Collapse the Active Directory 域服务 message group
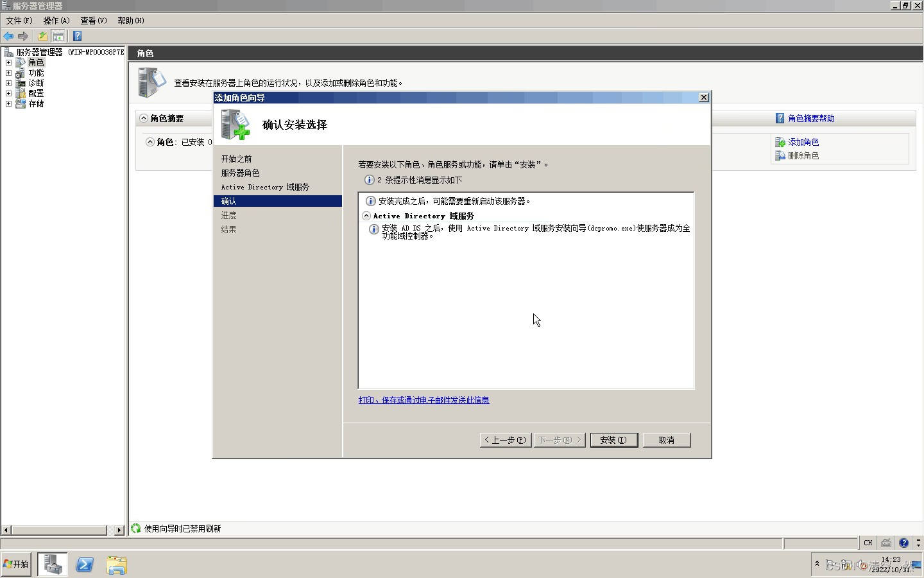This screenshot has width=924, height=578. click(x=366, y=216)
